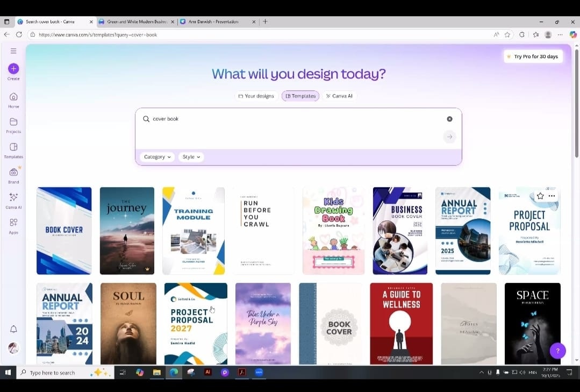
Task: Click Try Pro for 30 days
Action: pos(533,56)
